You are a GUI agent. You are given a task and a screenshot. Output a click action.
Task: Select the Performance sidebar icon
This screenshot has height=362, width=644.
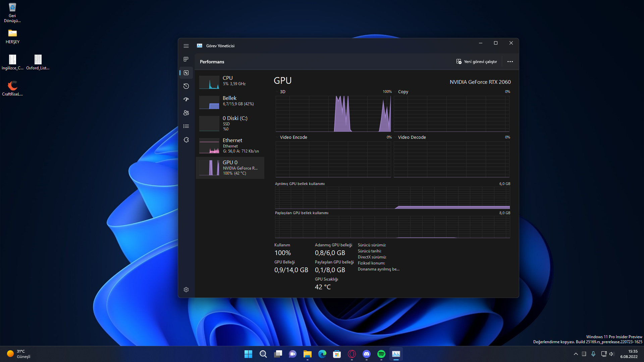click(x=186, y=73)
